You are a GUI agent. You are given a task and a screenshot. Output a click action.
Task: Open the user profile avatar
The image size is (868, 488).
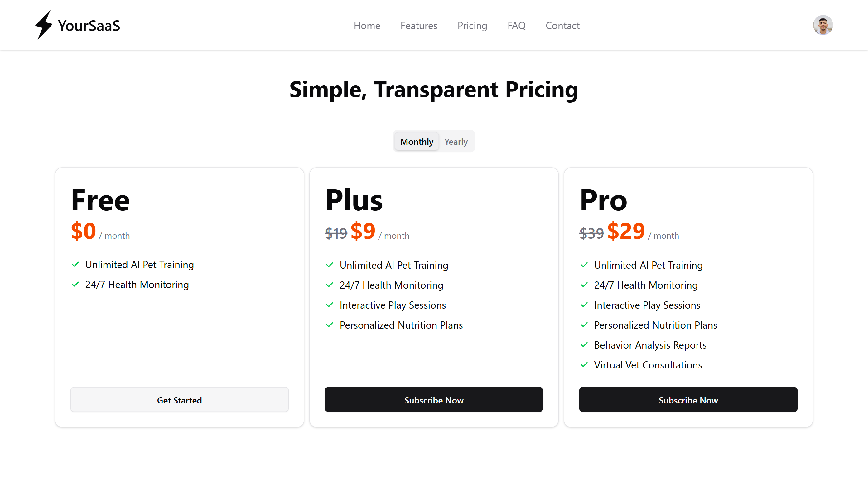point(822,25)
